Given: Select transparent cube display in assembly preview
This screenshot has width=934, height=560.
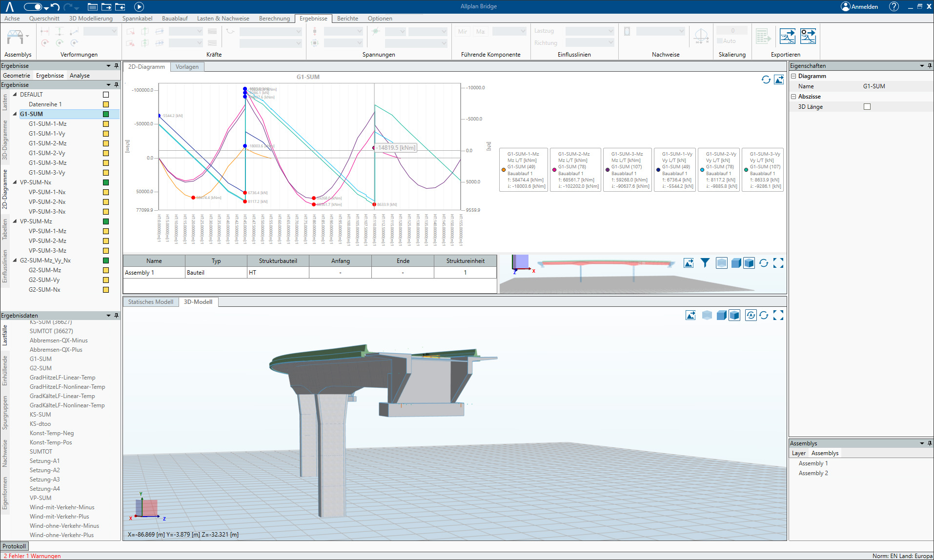Looking at the screenshot, I should click(x=722, y=263).
